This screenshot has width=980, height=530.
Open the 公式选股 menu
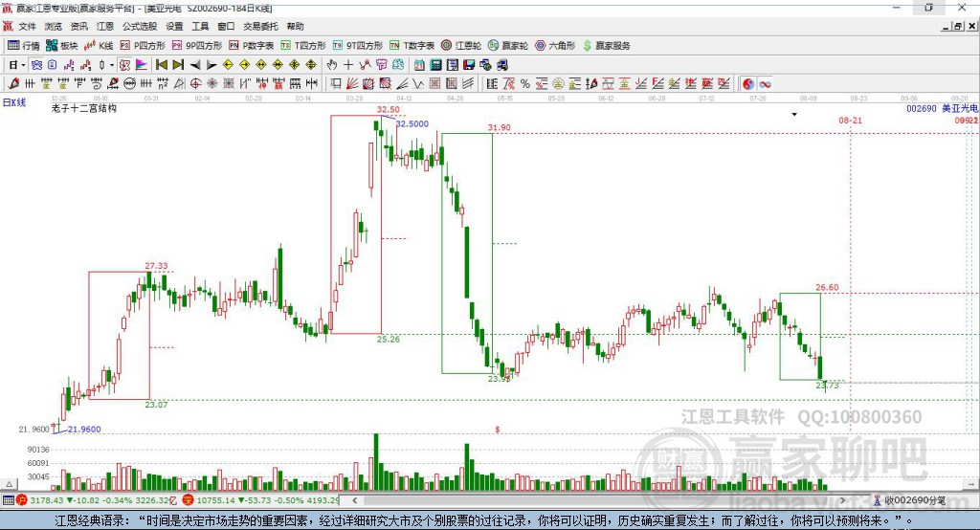click(x=140, y=26)
